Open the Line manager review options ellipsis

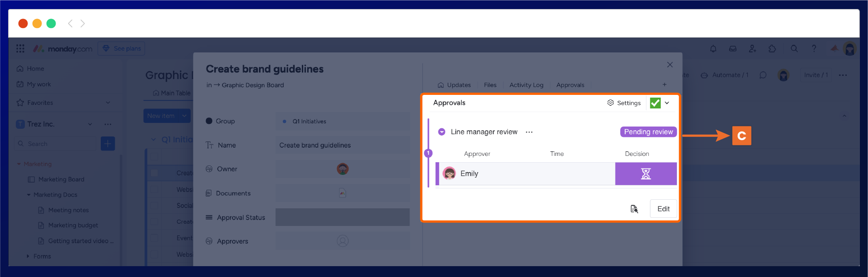click(529, 132)
